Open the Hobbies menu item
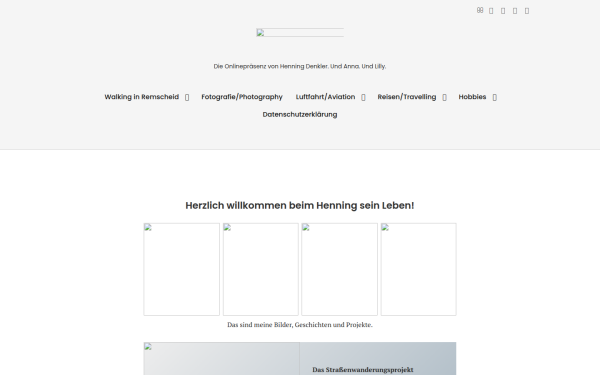 pyautogui.click(x=472, y=97)
